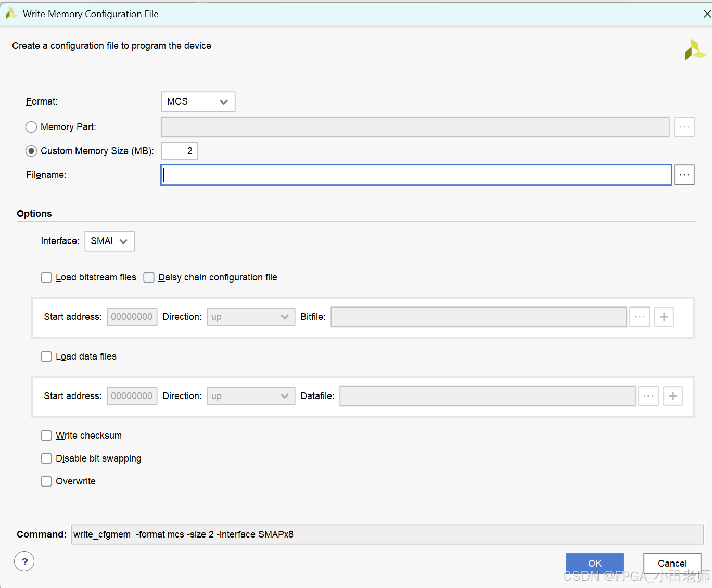
Task: Check Disable bit swapping option
Action: 46,458
